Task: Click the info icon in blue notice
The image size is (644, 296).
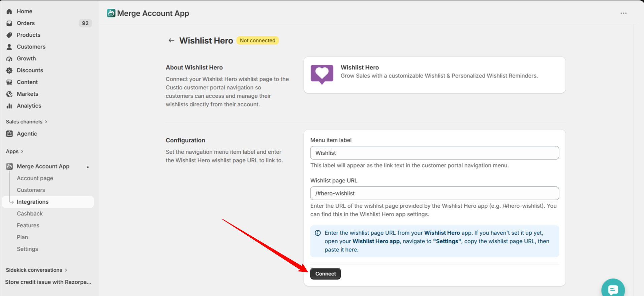Action: point(318,233)
